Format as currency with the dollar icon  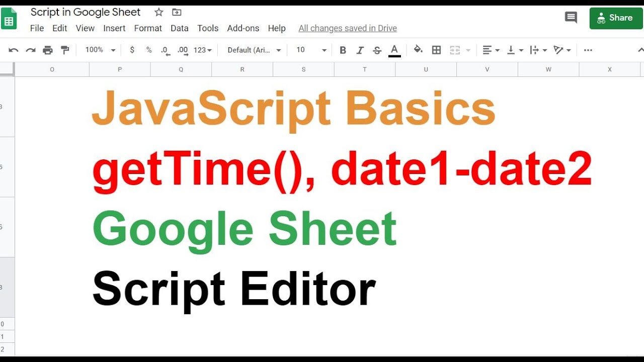[x=132, y=50]
